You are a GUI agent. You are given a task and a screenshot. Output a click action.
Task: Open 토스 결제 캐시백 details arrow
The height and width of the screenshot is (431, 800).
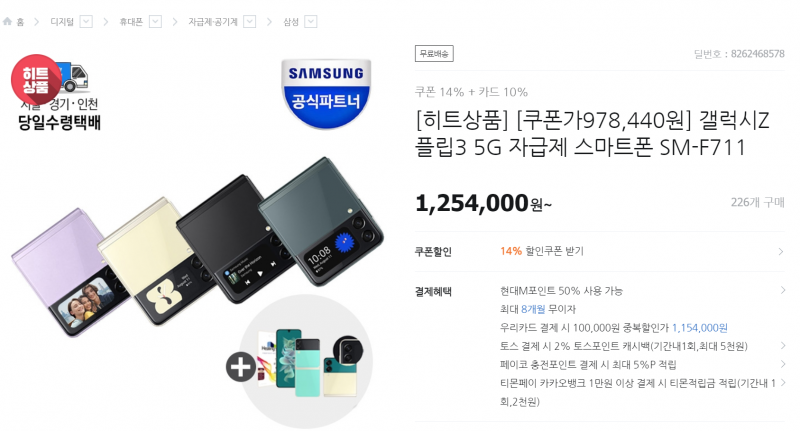pos(783,346)
